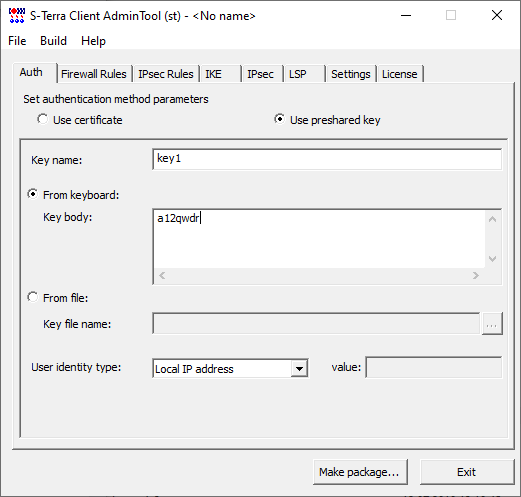521x497 pixels.
Task: Open the Build menu
Action: pyautogui.click(x=53, y=41)
